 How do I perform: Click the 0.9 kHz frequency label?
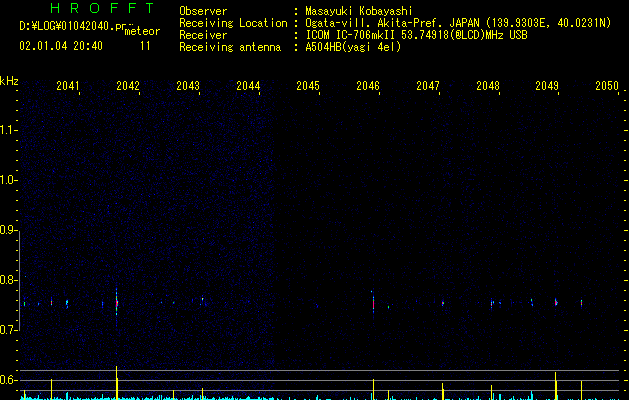(8, 230)
